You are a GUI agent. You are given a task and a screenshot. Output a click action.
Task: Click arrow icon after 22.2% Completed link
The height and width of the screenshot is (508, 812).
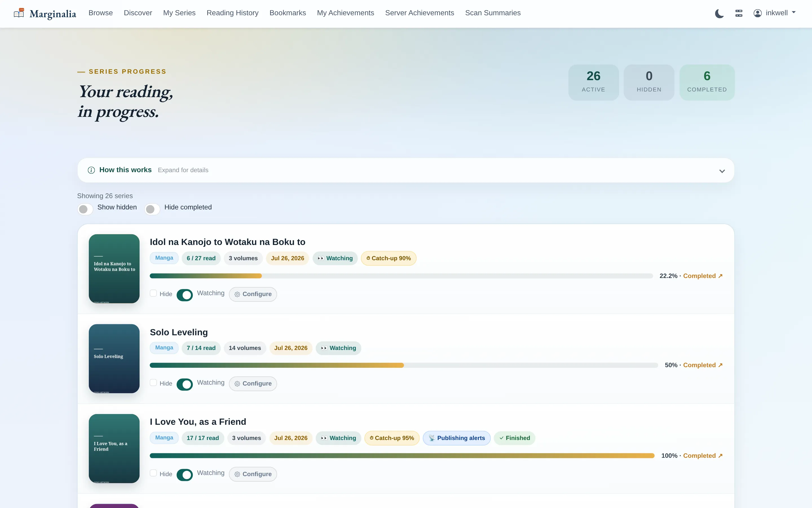[x=720, y=276]
